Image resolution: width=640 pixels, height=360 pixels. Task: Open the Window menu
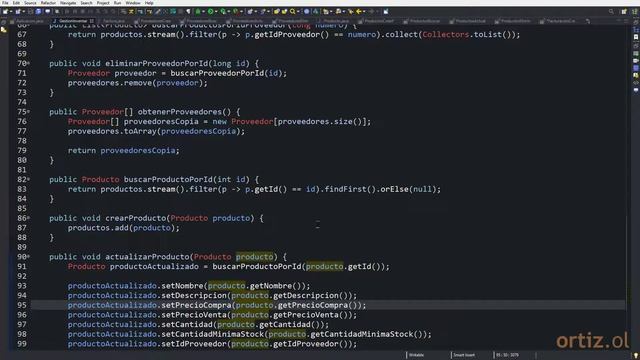coord(133,3)
